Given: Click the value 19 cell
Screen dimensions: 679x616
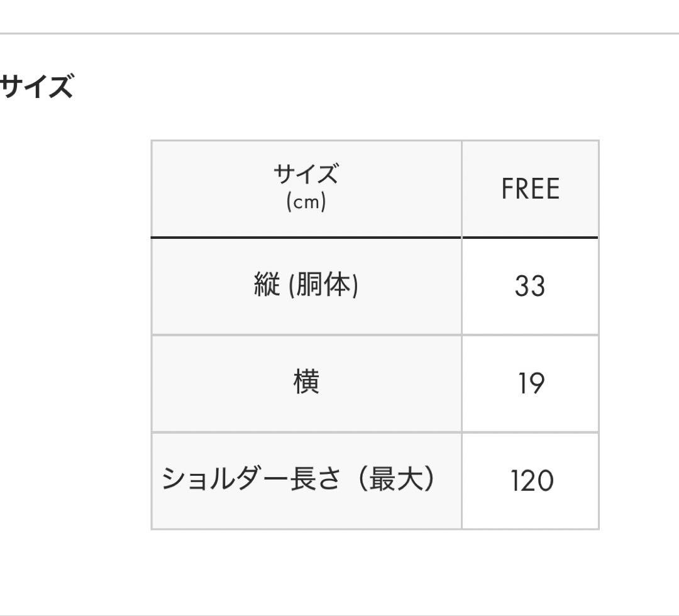Looking at the screenshot, I should coord(529,383).
